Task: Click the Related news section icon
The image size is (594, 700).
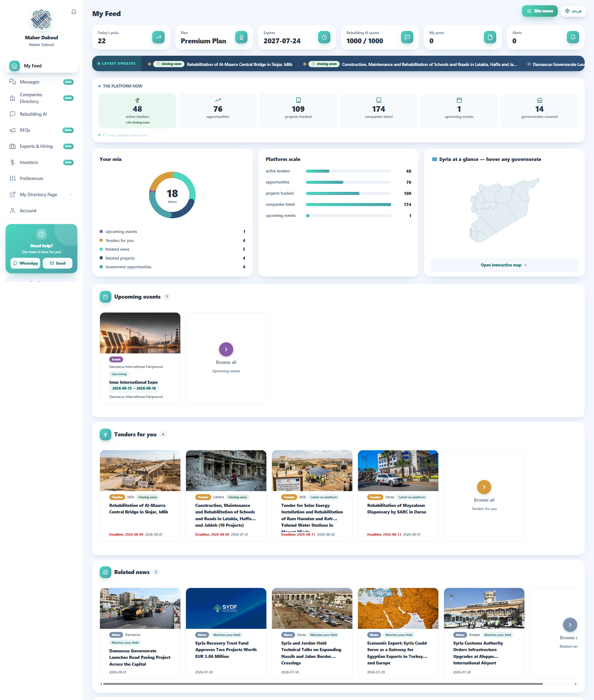Action: [105, 572]
